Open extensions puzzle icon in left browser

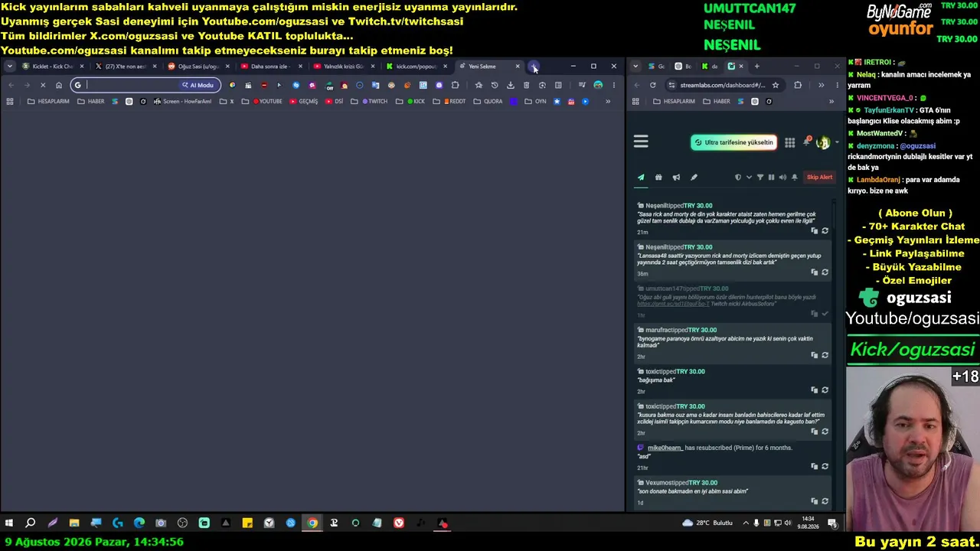[x=456, y=85]
